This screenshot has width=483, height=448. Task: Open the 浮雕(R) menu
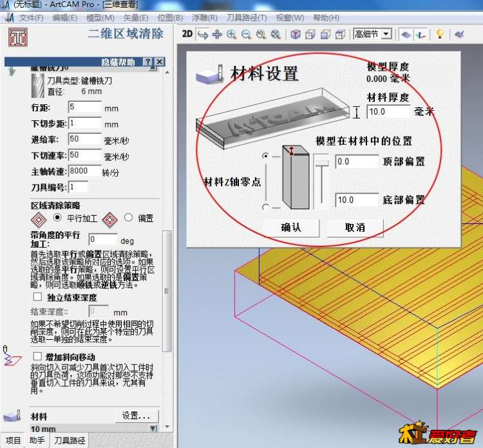[205, 18]
